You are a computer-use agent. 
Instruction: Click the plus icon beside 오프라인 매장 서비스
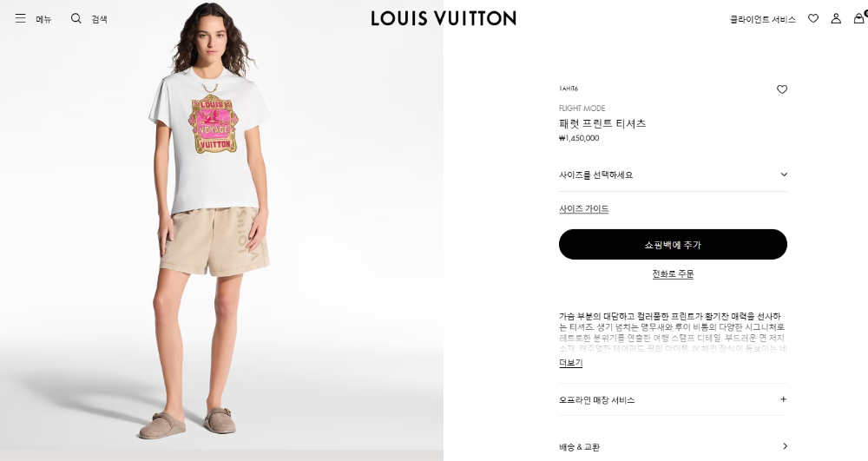coord(783,399)
